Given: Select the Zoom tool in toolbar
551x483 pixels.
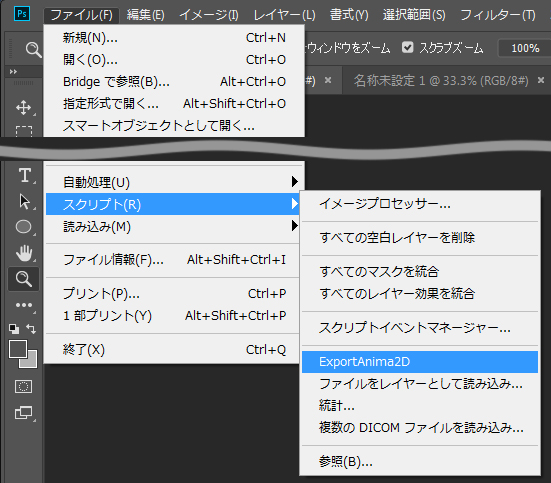Looking at the screenshot, I should 24,279.
